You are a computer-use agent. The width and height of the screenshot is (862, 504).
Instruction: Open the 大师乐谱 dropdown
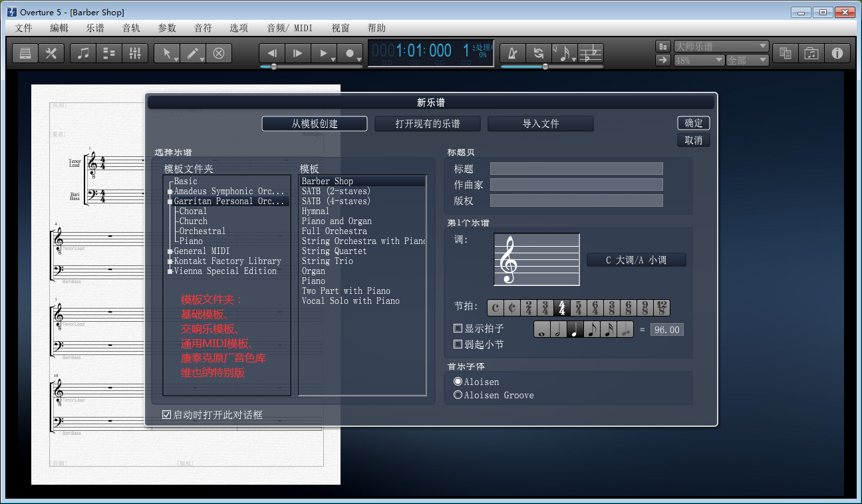[722, 47]
